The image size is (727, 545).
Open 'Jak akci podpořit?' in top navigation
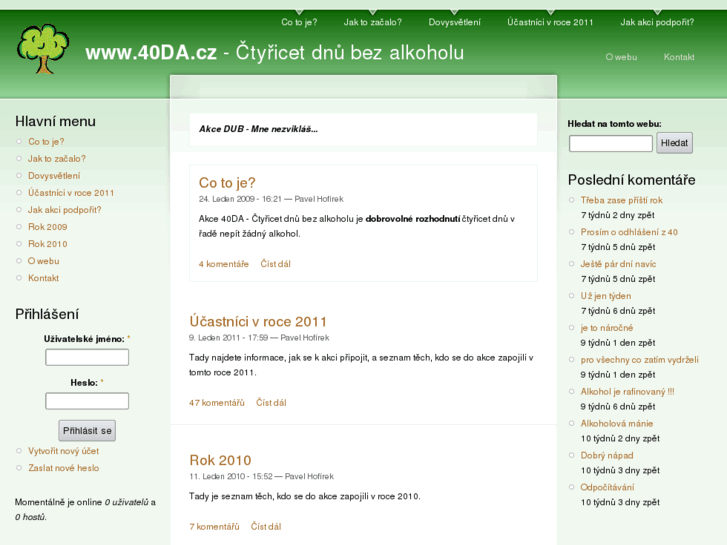point(657,22)
